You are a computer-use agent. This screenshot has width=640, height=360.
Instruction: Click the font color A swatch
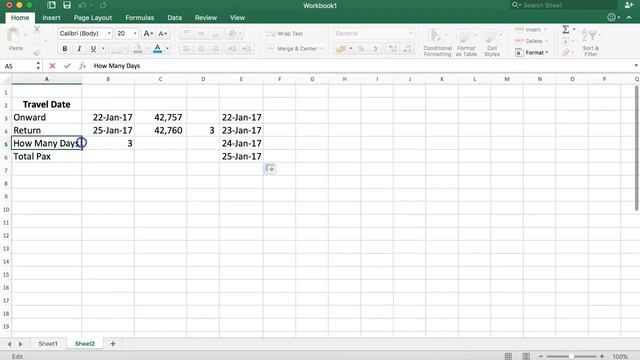click(x=158, y=49)
